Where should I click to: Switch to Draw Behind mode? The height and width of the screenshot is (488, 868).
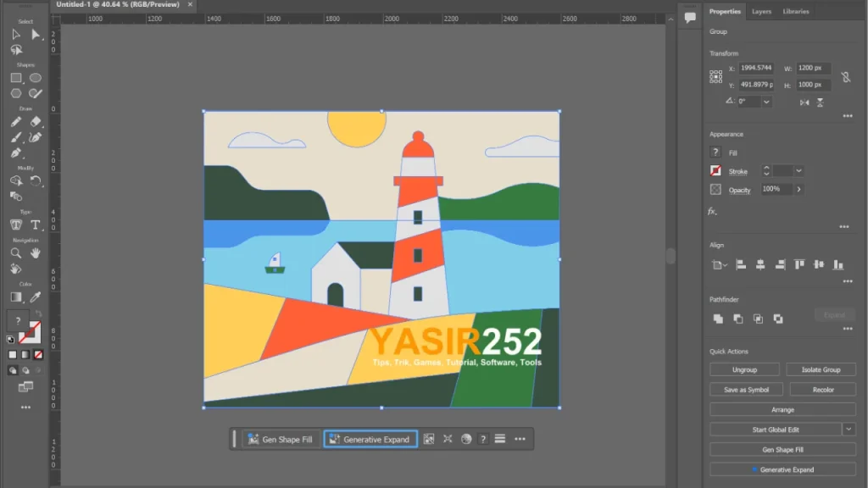click(x=25, y=370)
